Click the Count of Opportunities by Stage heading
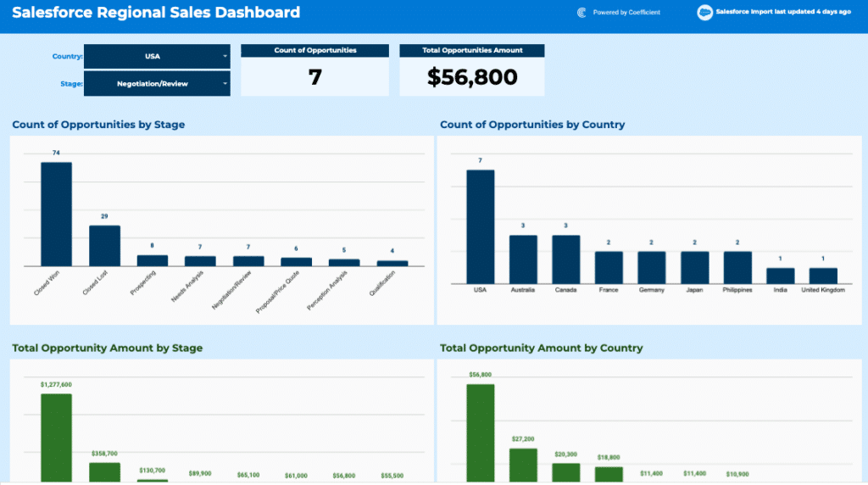Screen dimensions: 868x485 pyautogui.click(x=98, y=125)
